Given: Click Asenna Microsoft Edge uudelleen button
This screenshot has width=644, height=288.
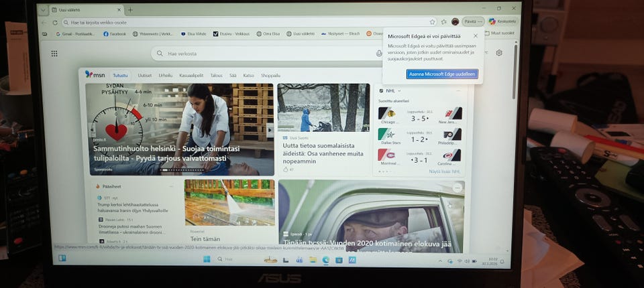Looking at the screenshot, I should click(x=442, y=74).
